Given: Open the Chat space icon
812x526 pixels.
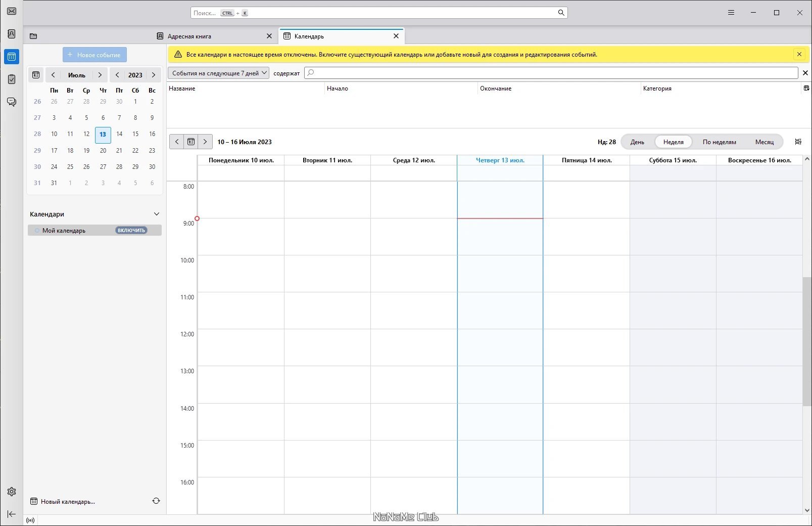Looking at the screenshot, I should [12, 102].
